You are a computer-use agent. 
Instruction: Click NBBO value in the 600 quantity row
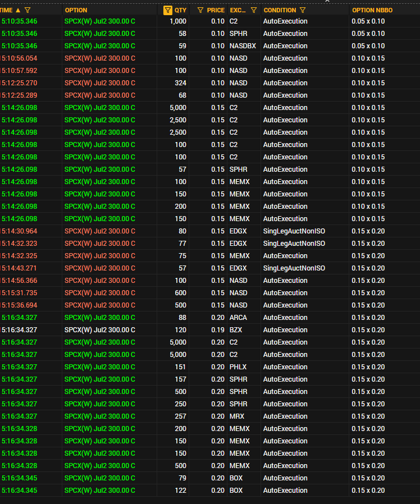(368, 293)
